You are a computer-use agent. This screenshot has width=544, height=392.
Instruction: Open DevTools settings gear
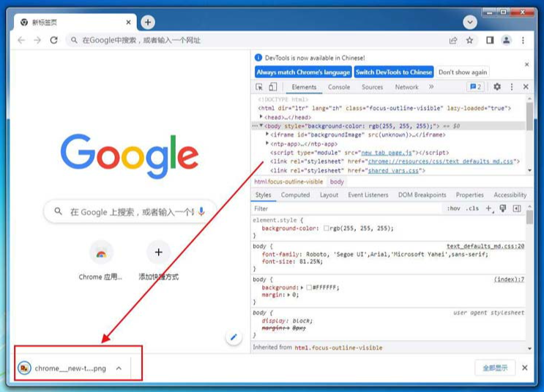[497, 87]
